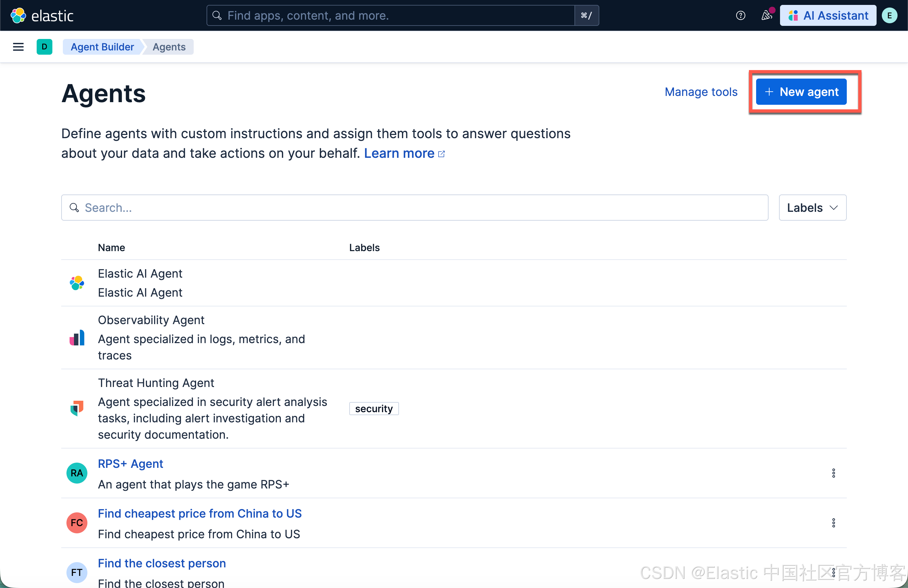The image size is (908, 588).
Task: Open actions menu for Find cheapest price agent
Action: (833, 523)
